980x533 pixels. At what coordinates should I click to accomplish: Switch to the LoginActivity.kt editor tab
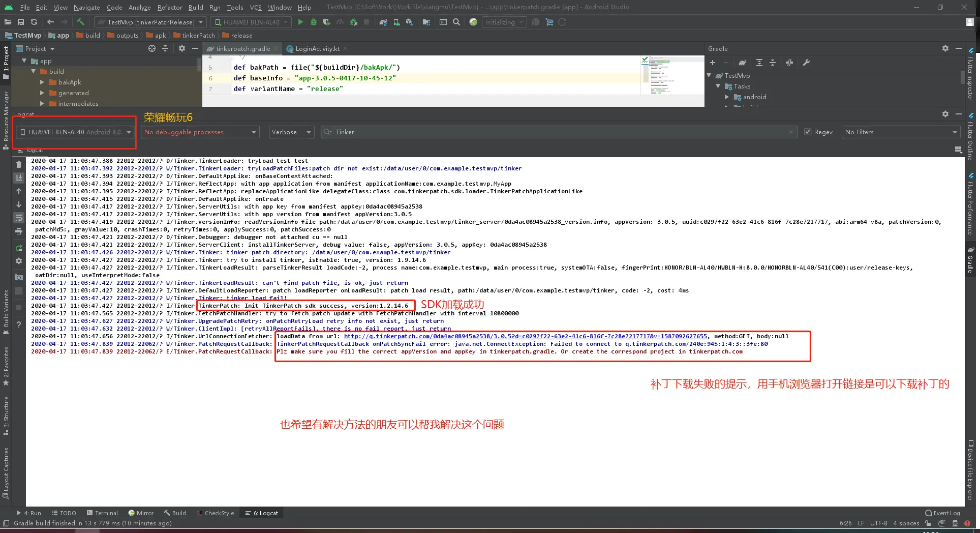pos(317,49)
